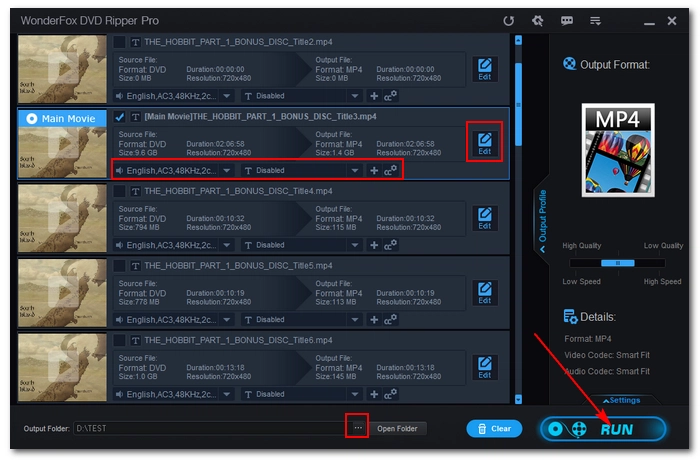Click Open Folder button
This screenshot has height=460, width=700.
(397, 429)
